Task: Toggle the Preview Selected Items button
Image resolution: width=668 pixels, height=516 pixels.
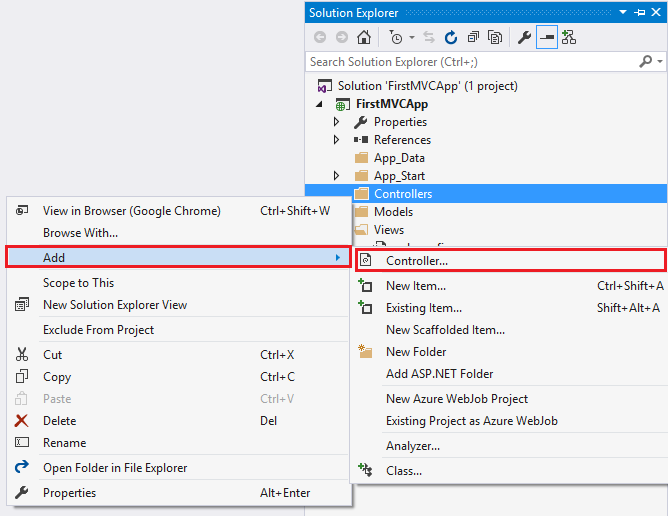Action: [x=547, y=37]
